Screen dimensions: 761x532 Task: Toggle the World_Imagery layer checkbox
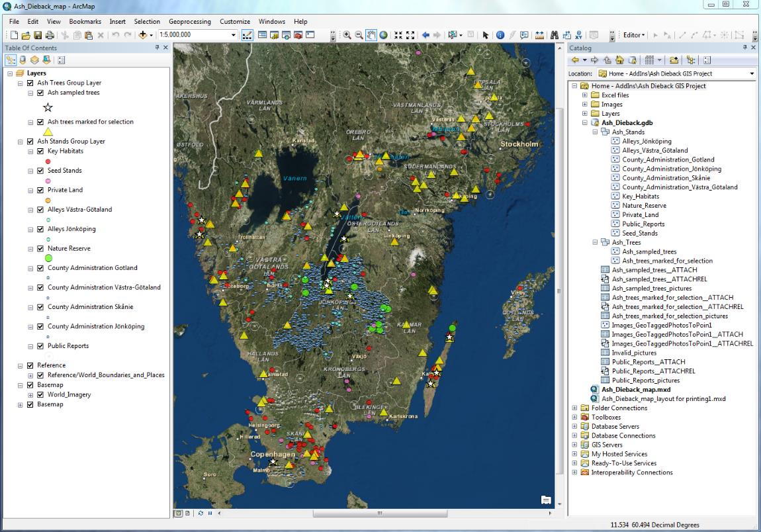tap(40, 394)
